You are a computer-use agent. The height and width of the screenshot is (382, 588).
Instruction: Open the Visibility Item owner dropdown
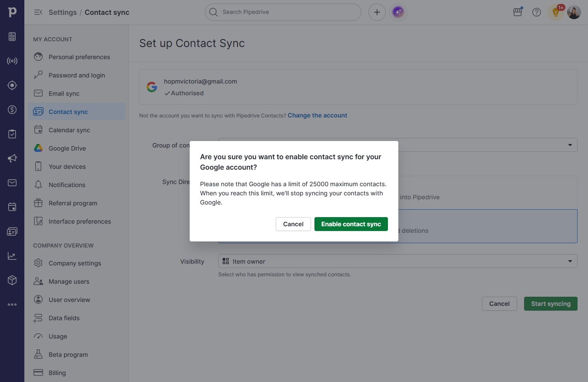coord(398,261)
